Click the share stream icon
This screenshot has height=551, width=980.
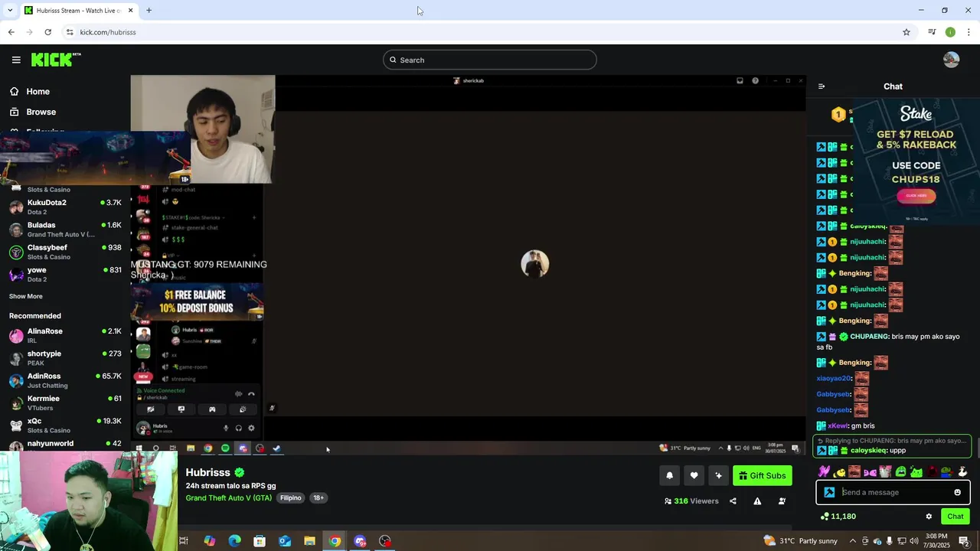pyautogui.click(x=733, y=501)
